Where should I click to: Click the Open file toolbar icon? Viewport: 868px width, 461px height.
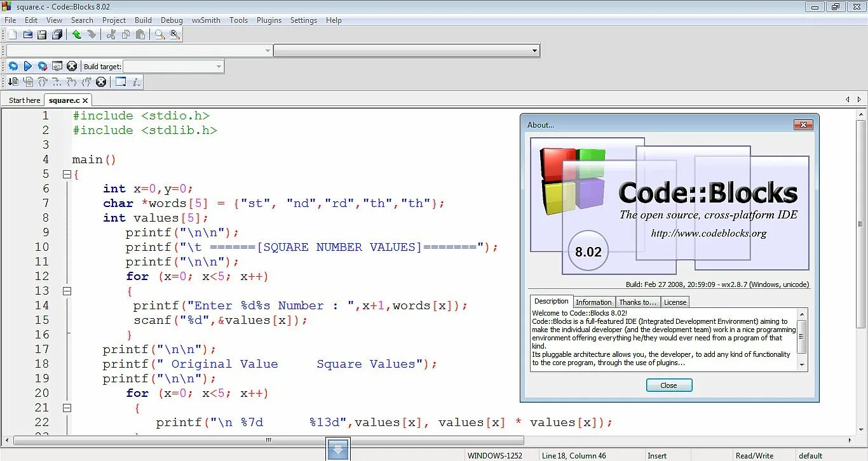[27, 35]
